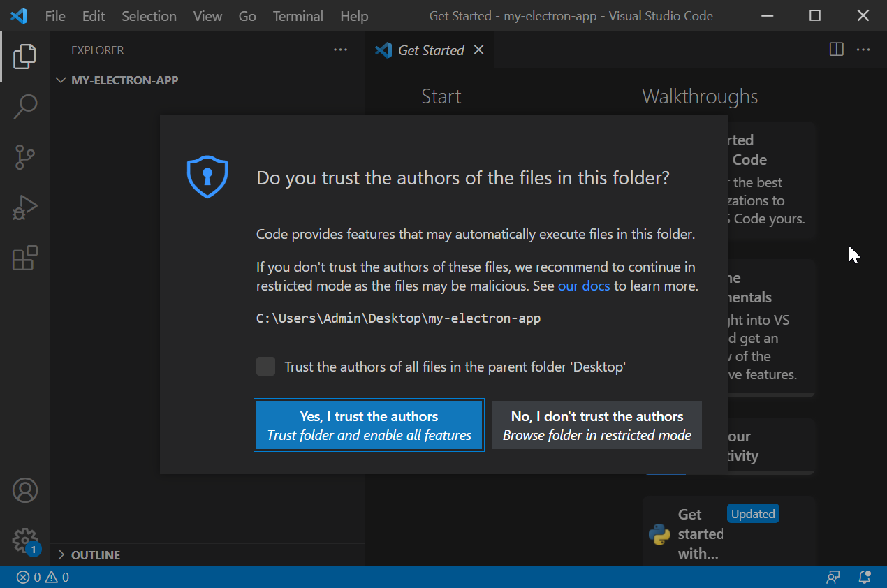887x588 pixels.
Task: Open the Explorer view icon
Action: (24, 56)
